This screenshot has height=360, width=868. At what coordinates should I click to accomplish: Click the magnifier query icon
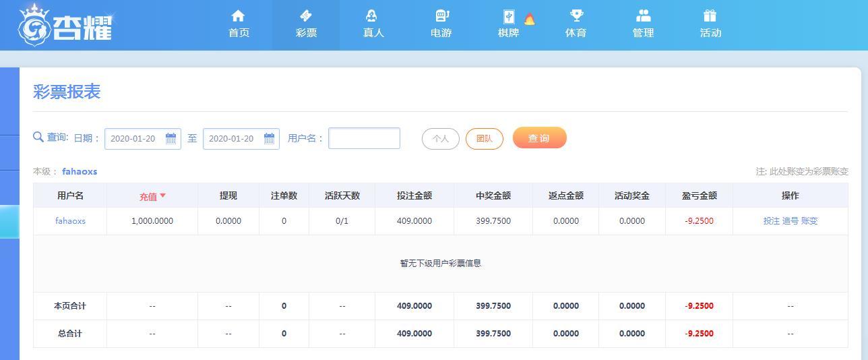pos(38,137)
